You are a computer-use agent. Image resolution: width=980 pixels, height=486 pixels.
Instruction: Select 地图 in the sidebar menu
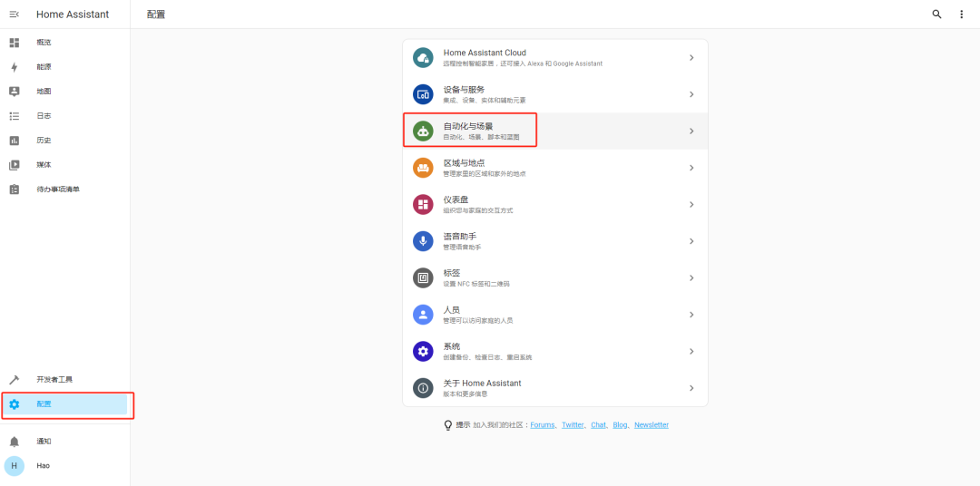coord(44,92)
